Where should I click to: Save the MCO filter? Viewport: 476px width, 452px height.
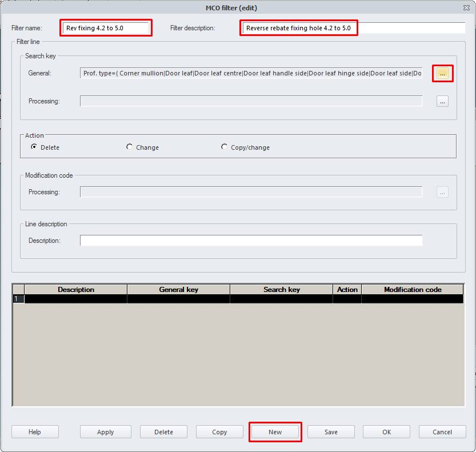point(331,432)
